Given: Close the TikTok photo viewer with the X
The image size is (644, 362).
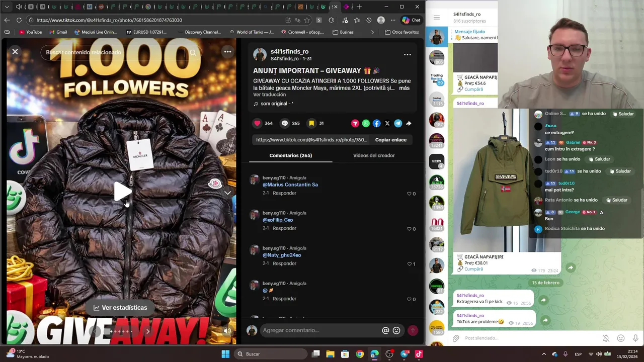Looking at the screenshot, I should pos(15,51).
